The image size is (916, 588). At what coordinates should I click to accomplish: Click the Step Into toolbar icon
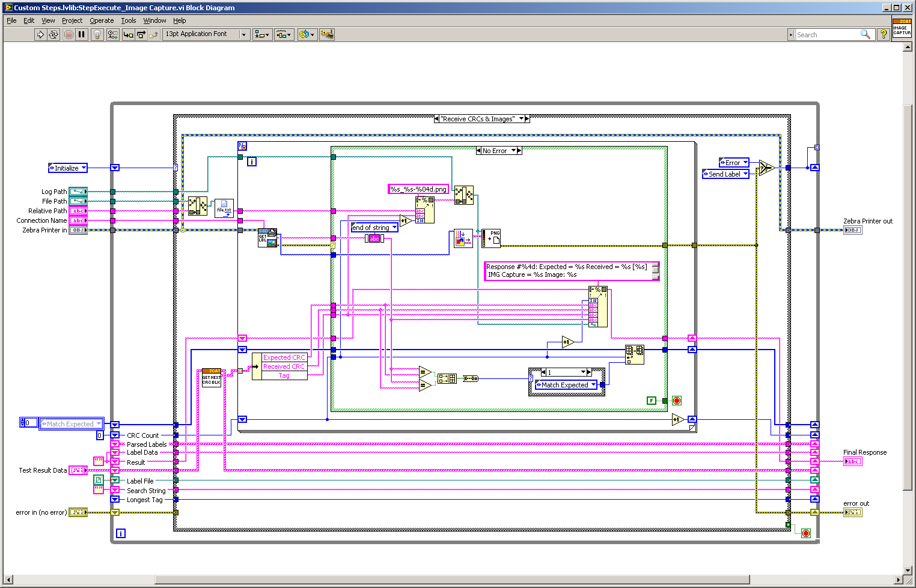(x=128, y=34)
